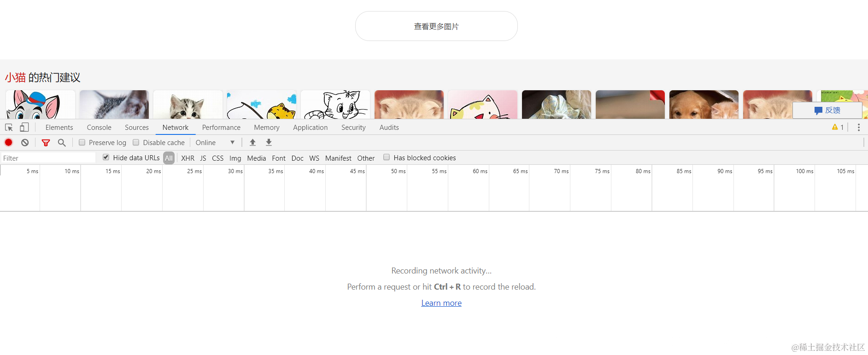Open the Performance tab
The height and width of the screenshot is (355, 868).
tap(221, 128)
